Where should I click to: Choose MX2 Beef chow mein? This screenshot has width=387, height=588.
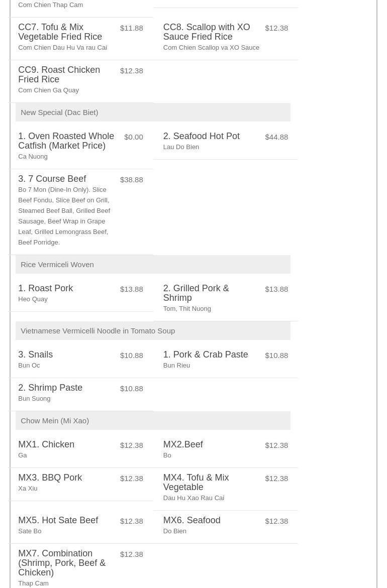[x=183, y=445]
